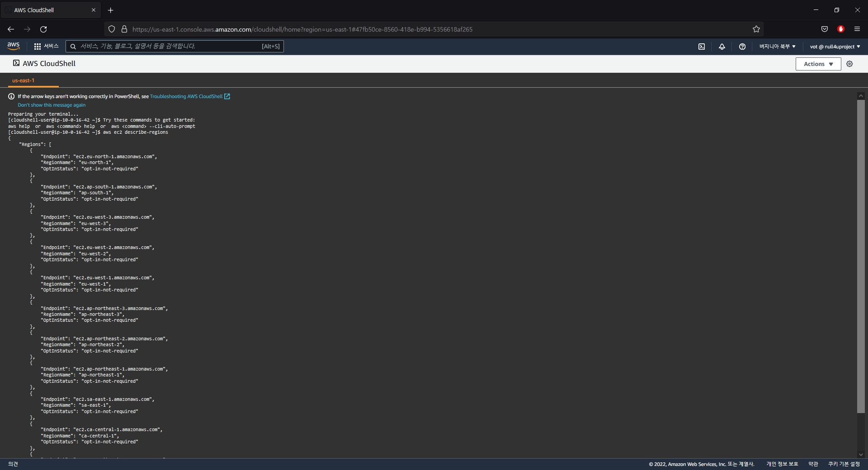
Task: Open the account menu vot @ null4uproject
Action: [835, 47]
